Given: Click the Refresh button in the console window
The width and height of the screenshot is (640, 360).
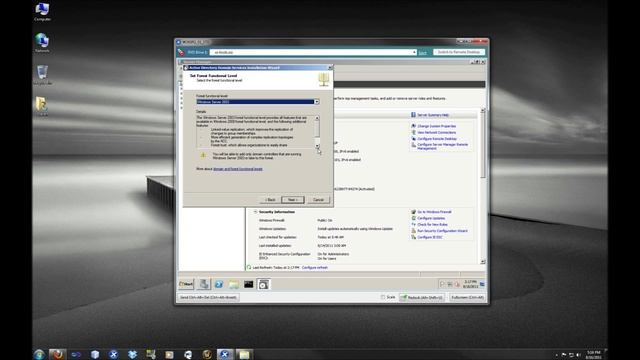Looking at the screenshot, I should click(x=421, y=298).
